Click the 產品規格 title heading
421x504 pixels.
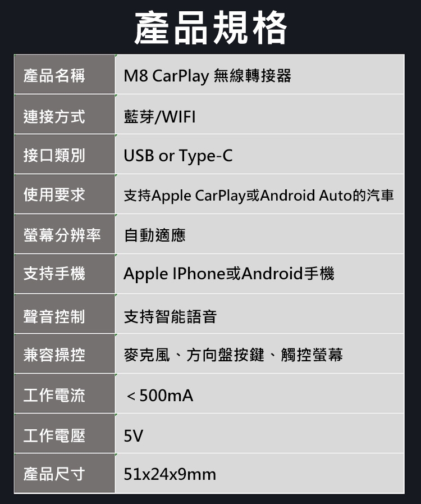pyautogui.click(x=210, y=28)
